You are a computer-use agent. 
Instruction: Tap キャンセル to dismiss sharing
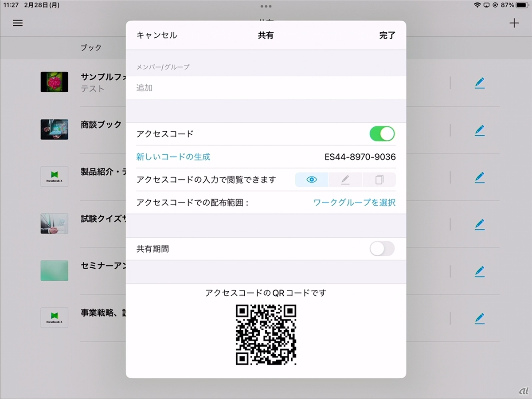coord(156,35)
